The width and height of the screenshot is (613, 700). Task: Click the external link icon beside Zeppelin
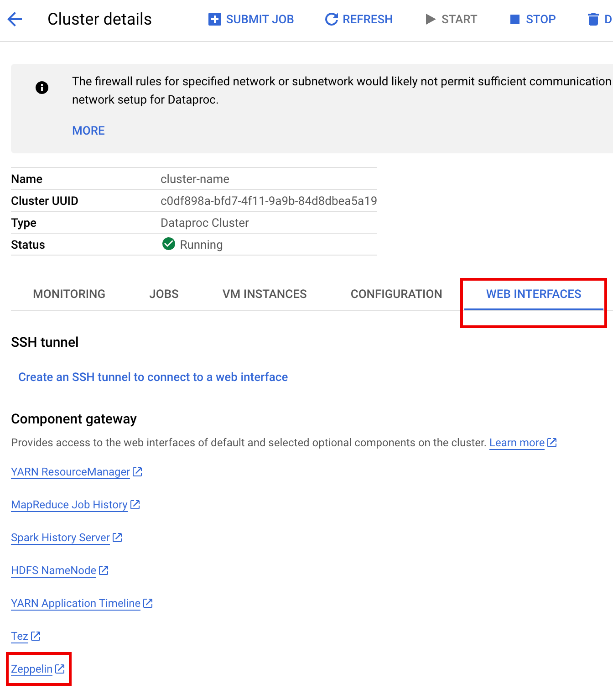point(60,669)
